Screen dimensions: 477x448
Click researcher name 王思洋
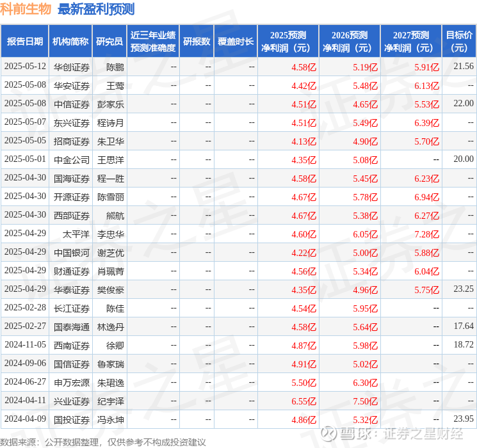[111, 159]
